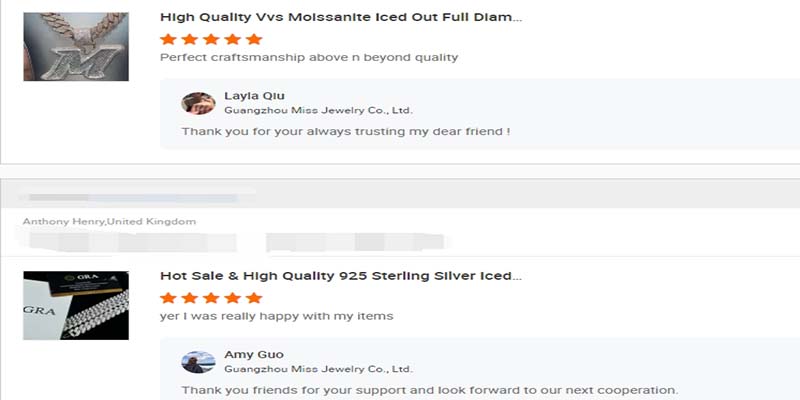Click fifth star of the Sterling Silver review rating
Viewport: 800px width, 400px height.
tap(254, 298)
